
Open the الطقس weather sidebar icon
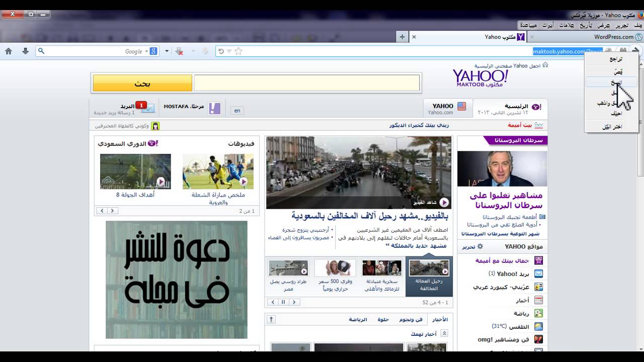point(538,326)
